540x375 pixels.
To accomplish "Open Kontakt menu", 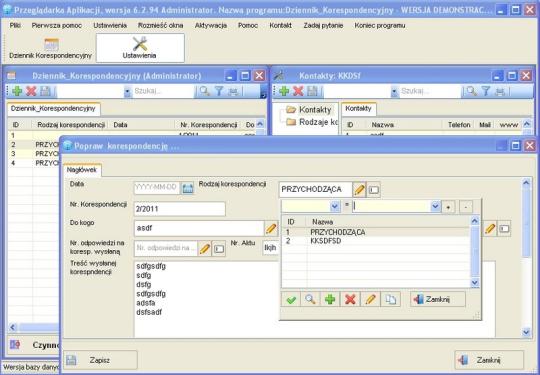I will click(281, 25).
